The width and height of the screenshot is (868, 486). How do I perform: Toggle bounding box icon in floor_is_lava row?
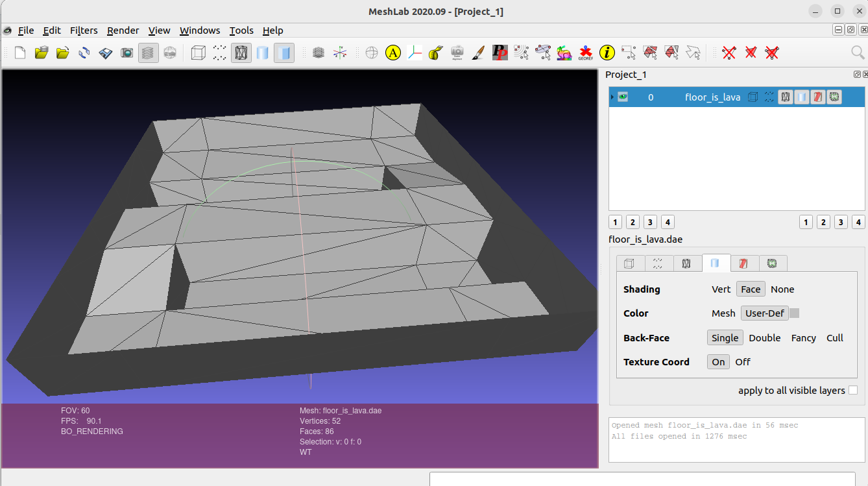[x=753, y=97]
